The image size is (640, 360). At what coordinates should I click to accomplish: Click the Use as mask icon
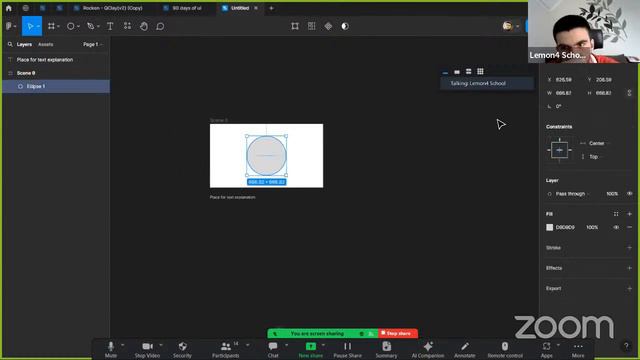pyautogui.click(x=345, y=26)
